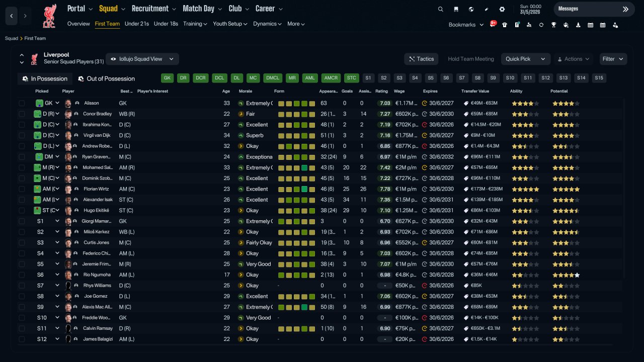This screenshot has width=644, height=362.
Task: Click Conor Bradley's 7.27 rating badge
Action: tap(385, 114)
